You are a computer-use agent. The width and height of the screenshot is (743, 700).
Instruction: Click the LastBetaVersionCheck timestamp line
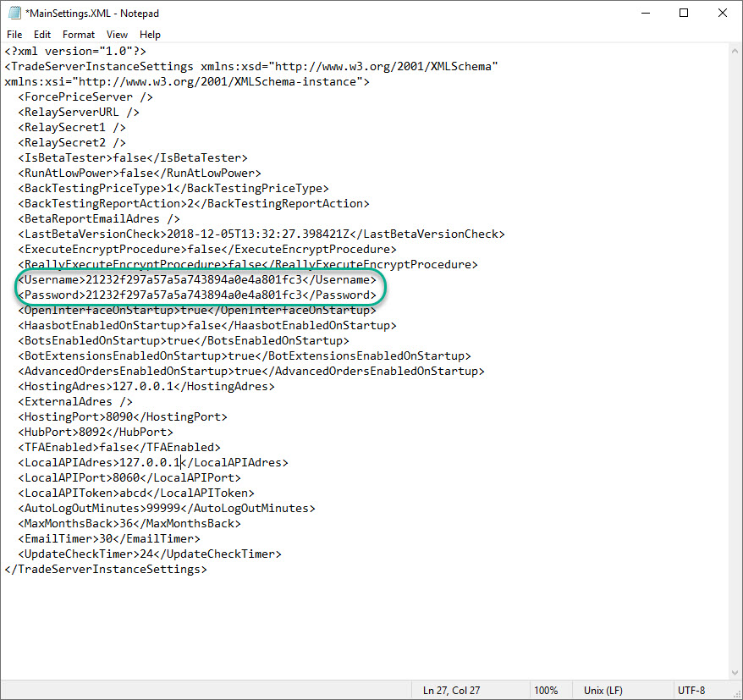[x=261, y=234]
